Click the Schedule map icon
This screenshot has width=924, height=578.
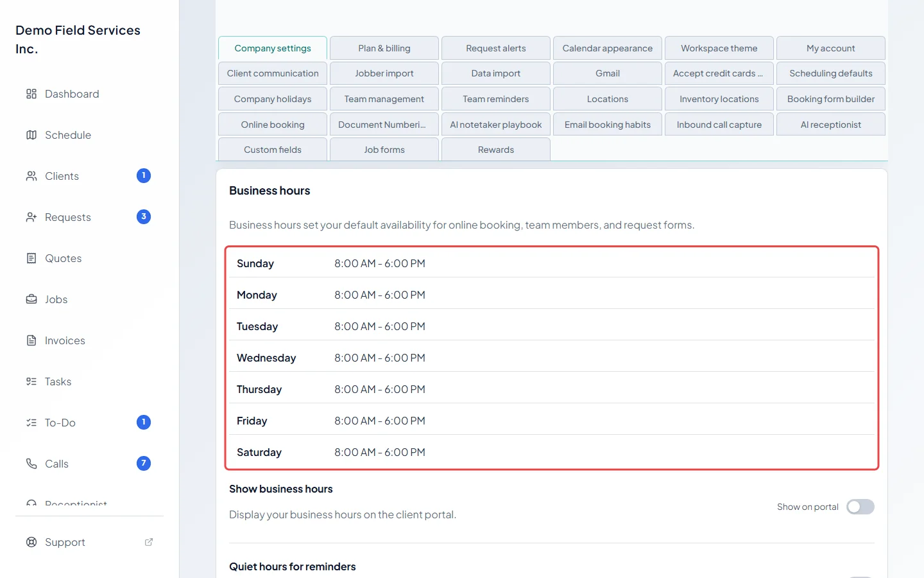tap(31, 135)
